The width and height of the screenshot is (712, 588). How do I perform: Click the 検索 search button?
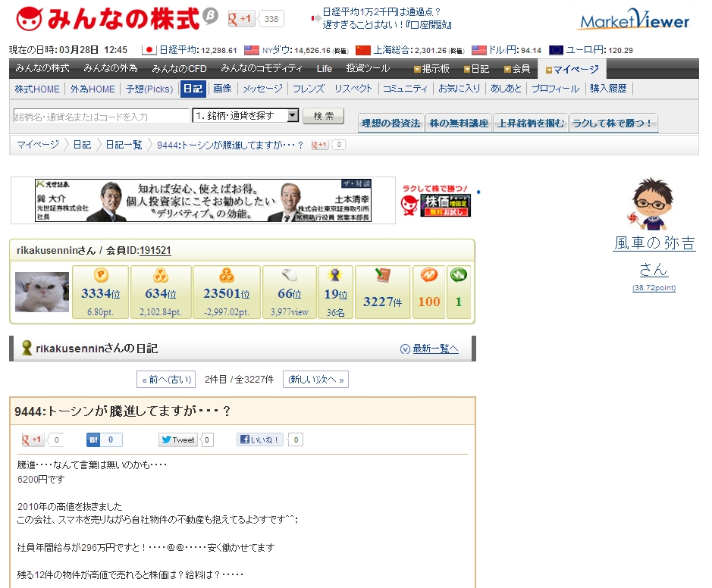click(x=323, y=116)
